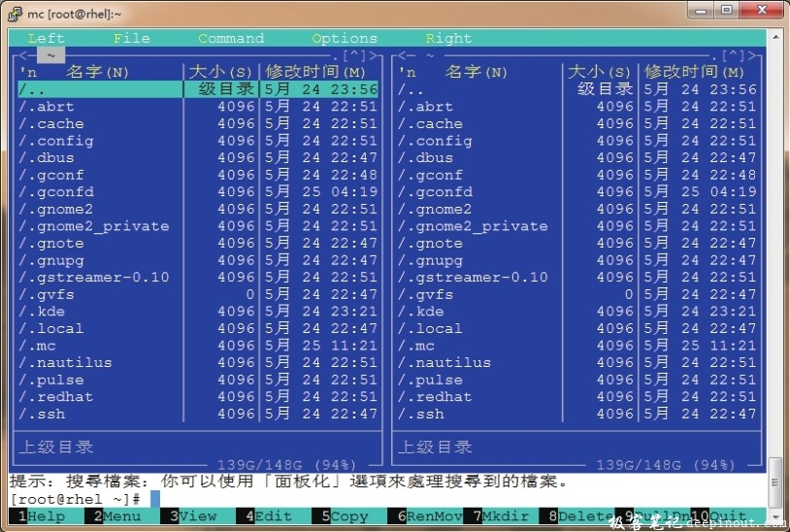Sort left panel by 修改时间(M) column
This screenshot has width=790, height=532.
(315, 72)
